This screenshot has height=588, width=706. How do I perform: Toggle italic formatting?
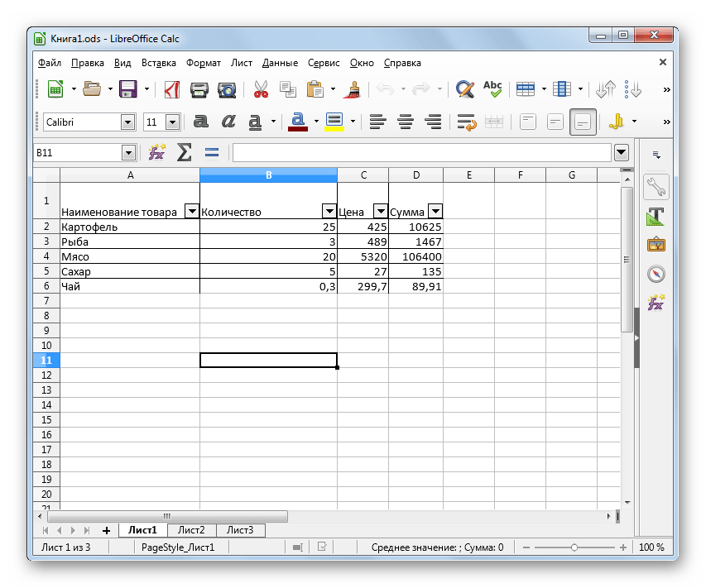[x=228, y=122]
